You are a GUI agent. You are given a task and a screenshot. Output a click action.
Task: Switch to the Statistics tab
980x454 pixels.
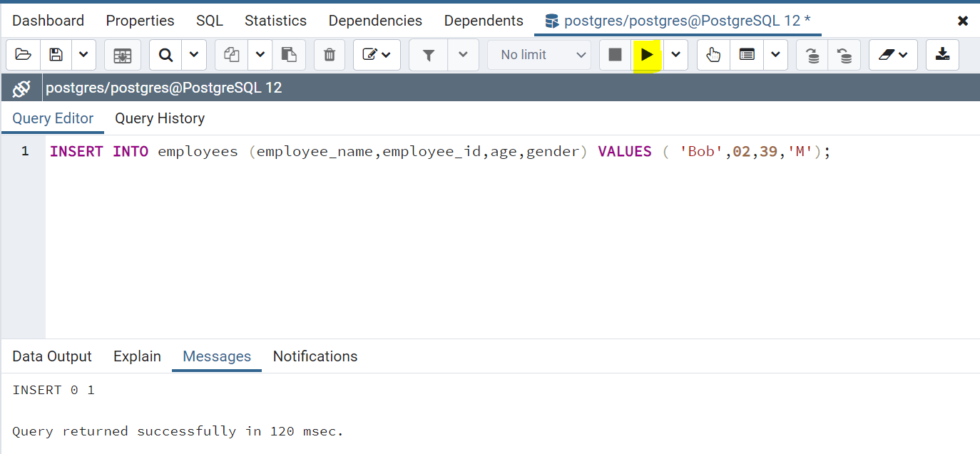[275, 21]
